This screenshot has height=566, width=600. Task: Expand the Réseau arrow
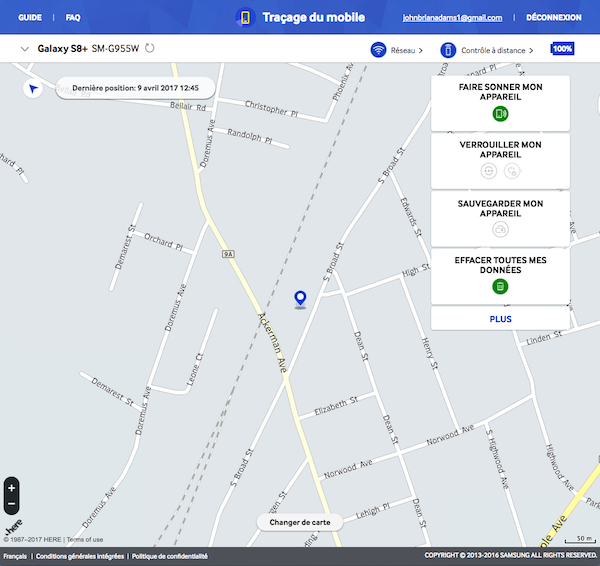pos(421,51)
